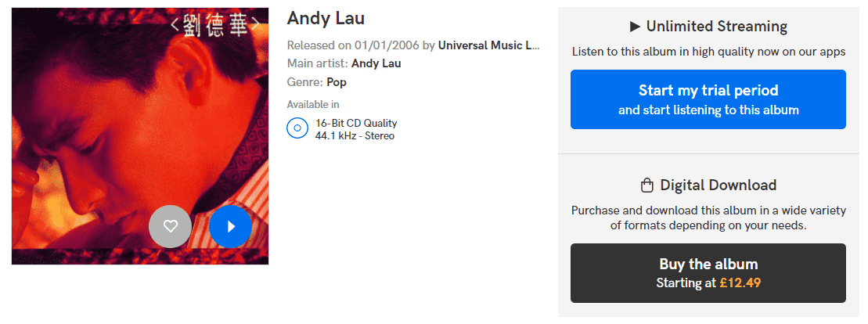Click the Unlimited Streaming heading
The width and height of the screenshot is (868, 324).
[716, 27]
